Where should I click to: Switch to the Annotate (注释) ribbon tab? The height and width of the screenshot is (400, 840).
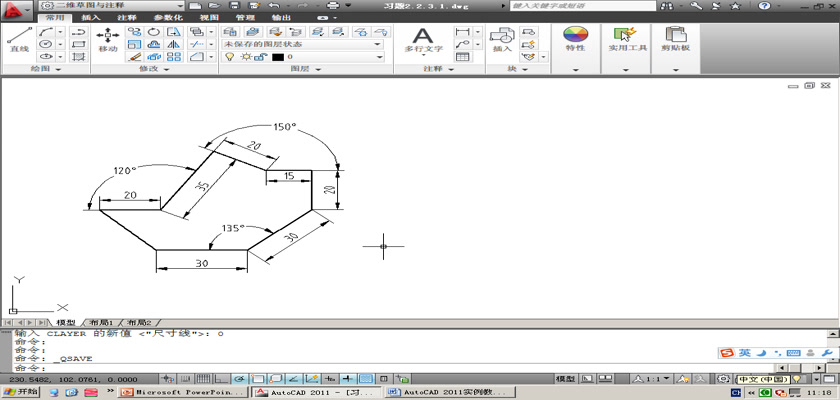tap(127, 18)
